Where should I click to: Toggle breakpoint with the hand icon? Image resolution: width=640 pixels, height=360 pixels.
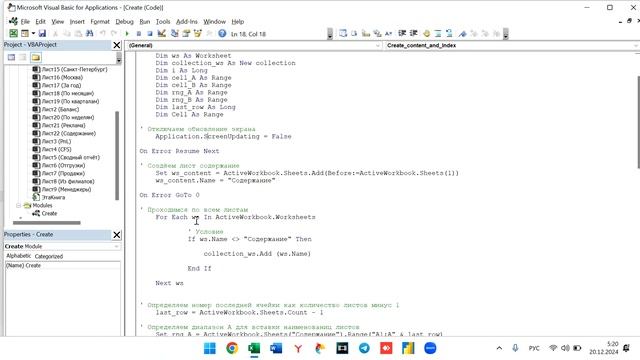click(x=427, y=33)
